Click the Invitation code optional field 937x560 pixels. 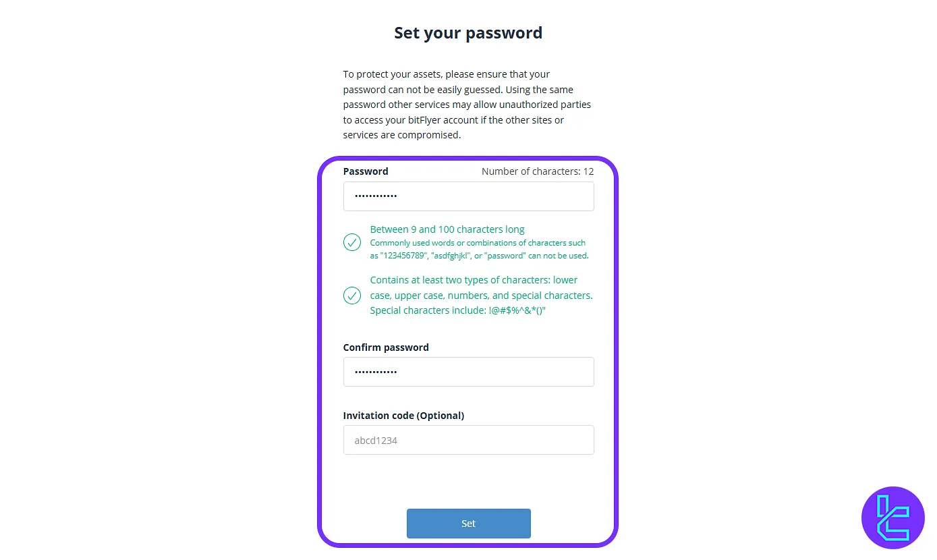tap(468, 440)
